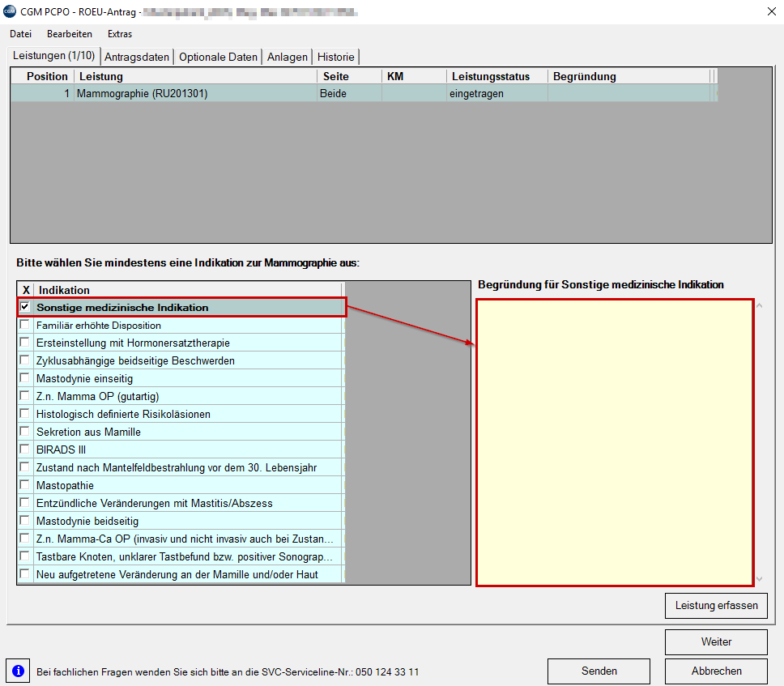Open the Bearbeiten menu

click(70, 34)
